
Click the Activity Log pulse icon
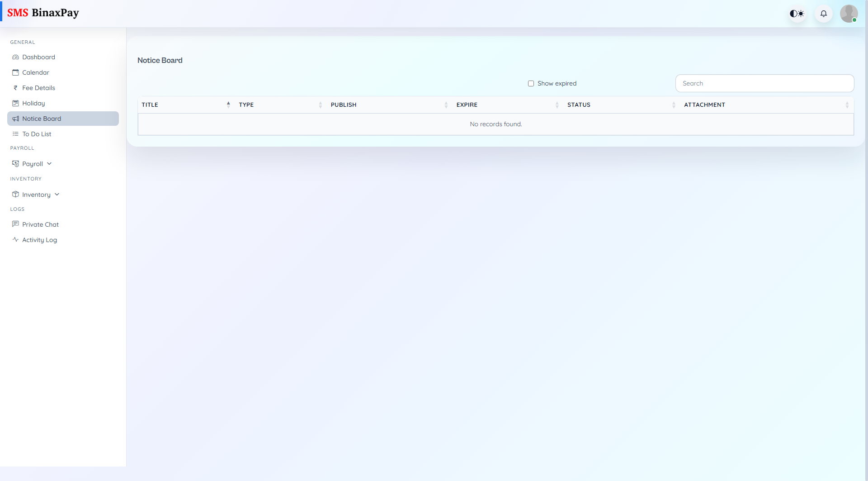[x=15, y=239]
